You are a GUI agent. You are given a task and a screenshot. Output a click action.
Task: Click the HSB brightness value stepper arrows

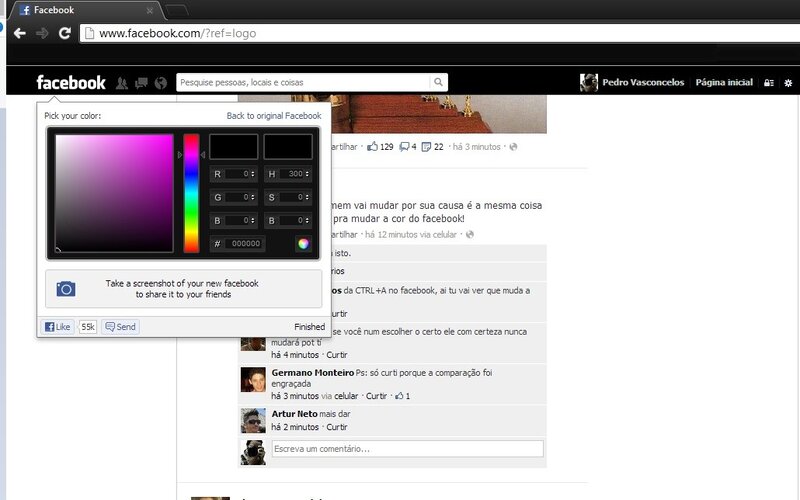[307, 220]
